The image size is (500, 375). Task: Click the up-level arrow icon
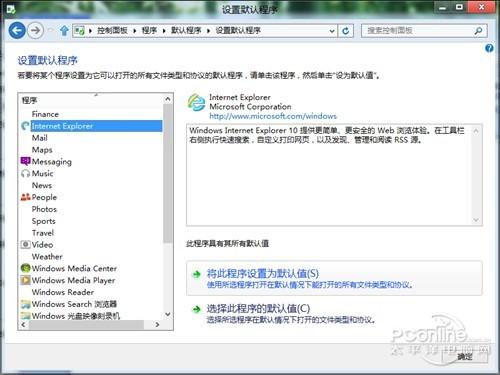[x=64, y=31]
